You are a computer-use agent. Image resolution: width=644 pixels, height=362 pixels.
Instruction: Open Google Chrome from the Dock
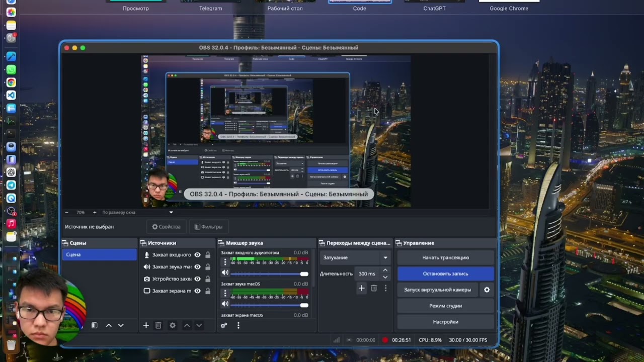pos(11,82)
